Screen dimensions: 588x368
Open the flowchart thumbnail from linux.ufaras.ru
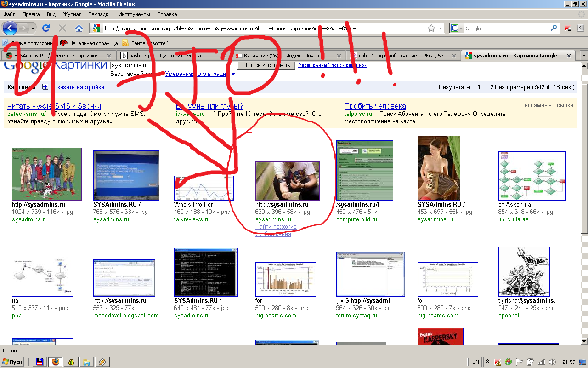532,176
